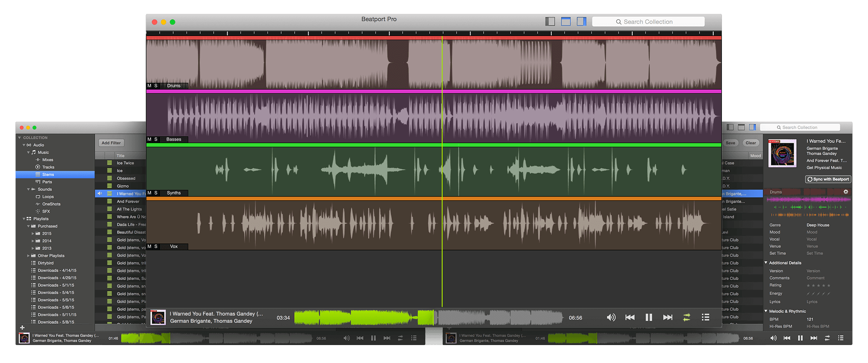Expand the 2014 folder
The image size is (868, 363).
(33, 241)
